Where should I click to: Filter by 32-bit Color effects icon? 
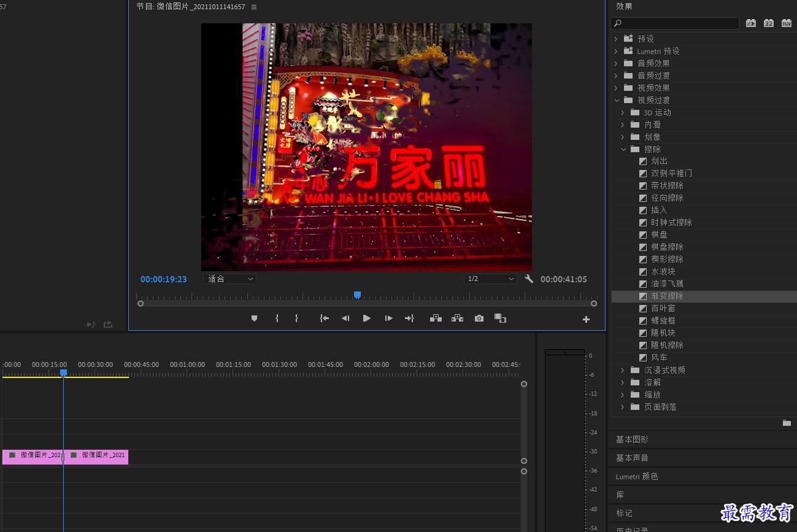tap(769, 23)
